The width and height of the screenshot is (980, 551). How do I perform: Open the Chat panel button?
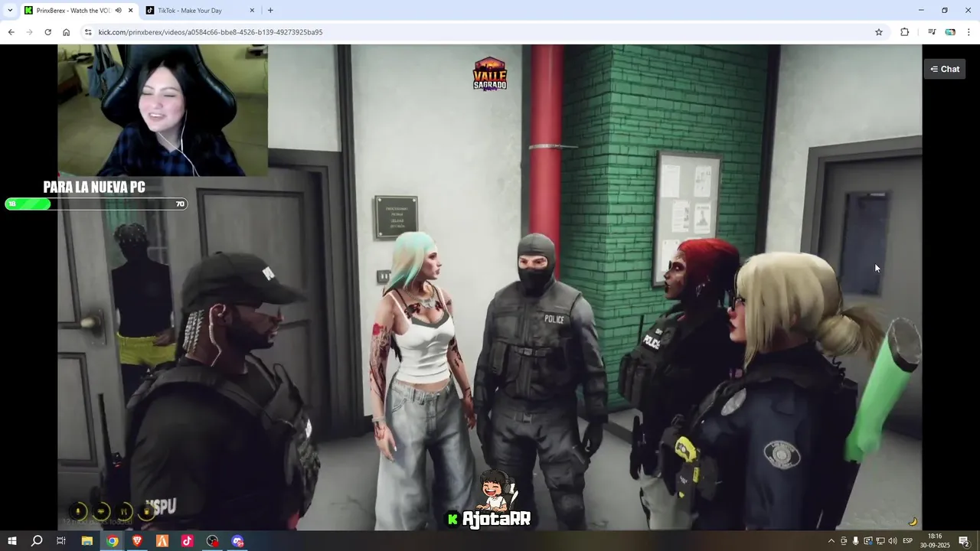[x=944, y=69]
